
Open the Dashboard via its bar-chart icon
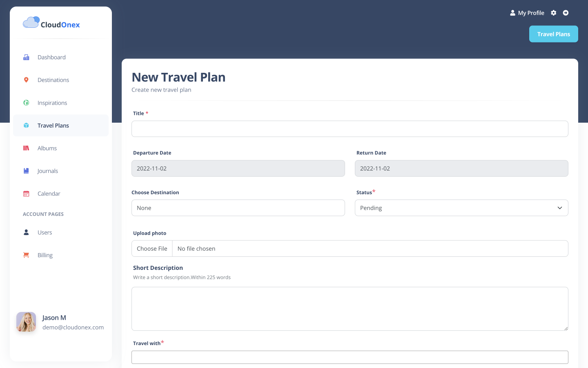(26, 57)
